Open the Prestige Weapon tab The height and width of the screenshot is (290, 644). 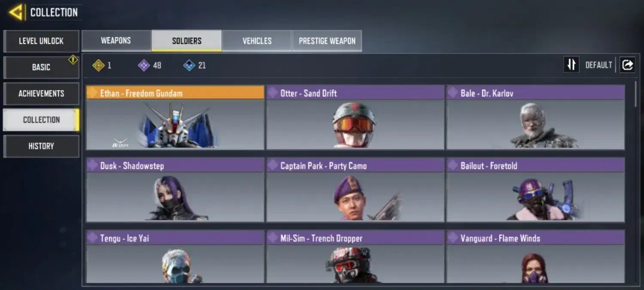click(327, 41)
